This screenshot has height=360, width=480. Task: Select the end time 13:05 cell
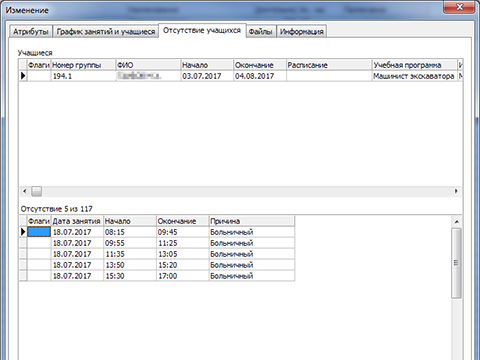pos(182,254)
